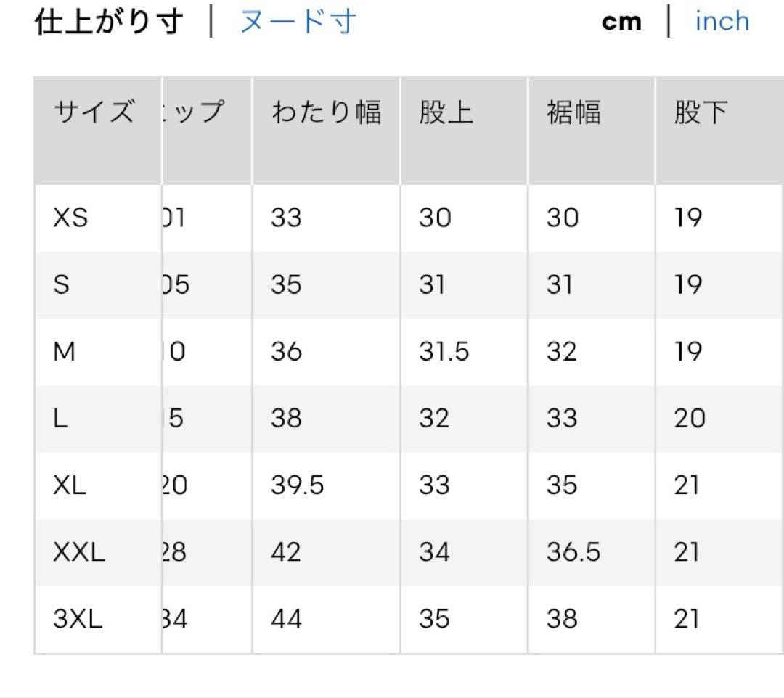
Task: Select the XXL size row label
Action: (x=79, y=552)
